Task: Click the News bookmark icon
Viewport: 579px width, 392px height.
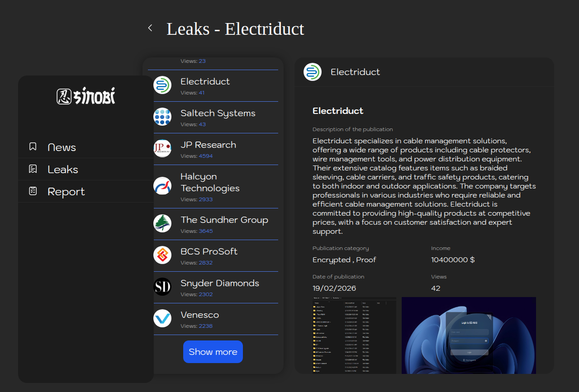Action: click(33, 147)
